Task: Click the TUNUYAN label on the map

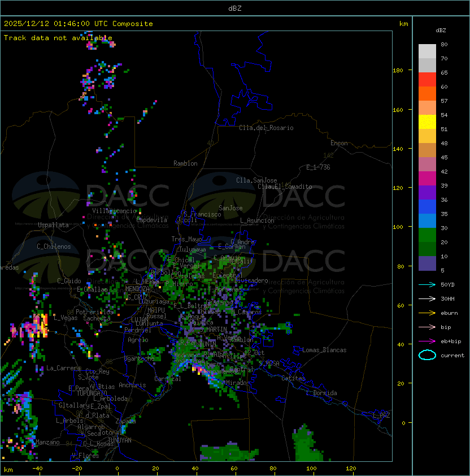Action: 120,440
